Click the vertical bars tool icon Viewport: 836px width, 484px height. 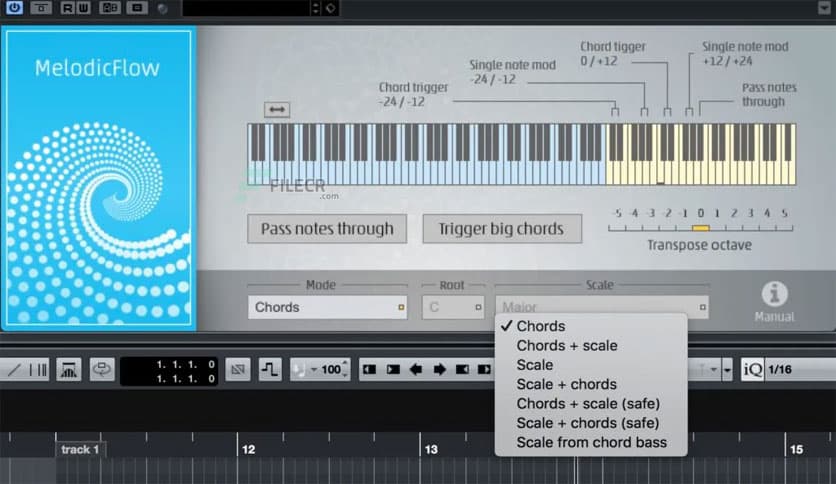click(x=38, y=369)
